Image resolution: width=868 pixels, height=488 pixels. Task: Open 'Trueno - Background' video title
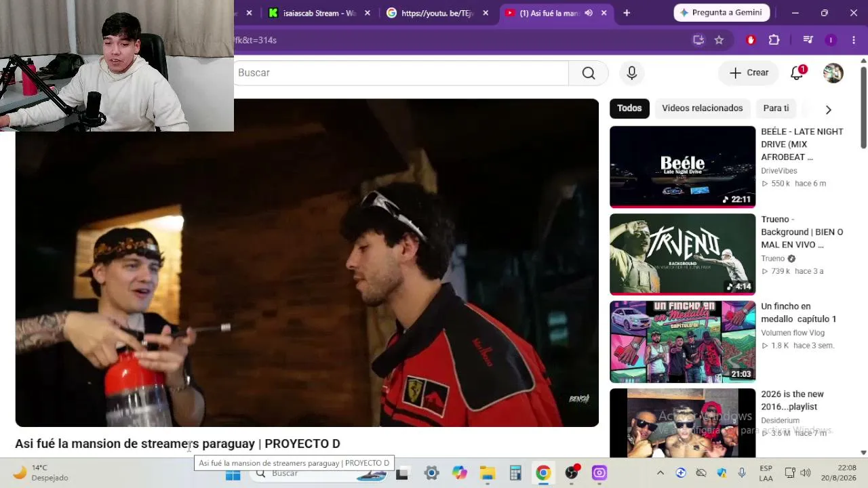point(802,232)
